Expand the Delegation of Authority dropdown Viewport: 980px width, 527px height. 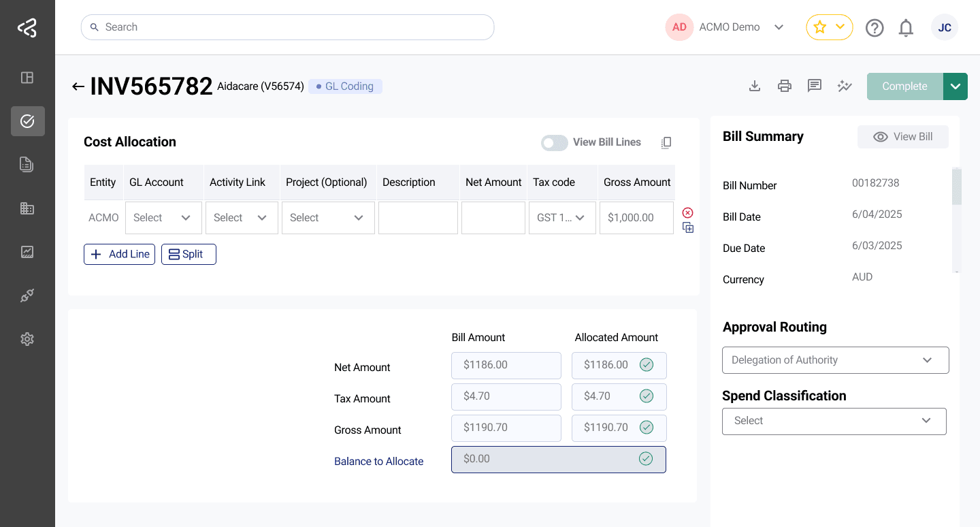point(835,360)
